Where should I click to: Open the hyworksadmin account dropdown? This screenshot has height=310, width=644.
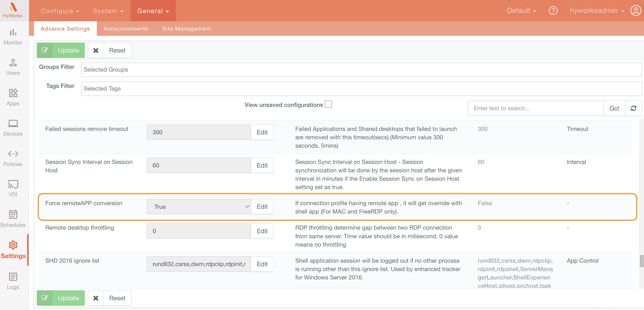coord(597,11)
